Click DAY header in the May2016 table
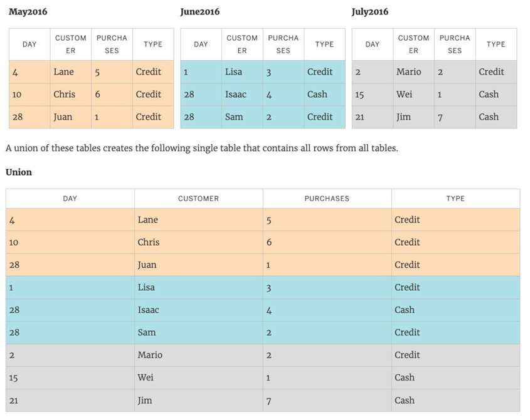This screenshot has height=420, width=530. tap(29, 45)
